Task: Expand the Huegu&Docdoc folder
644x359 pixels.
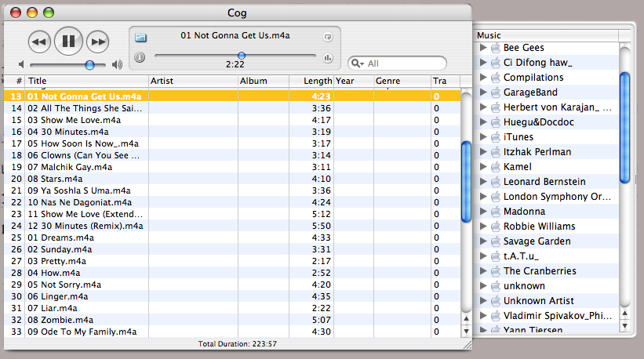Action: click(483, 121)
